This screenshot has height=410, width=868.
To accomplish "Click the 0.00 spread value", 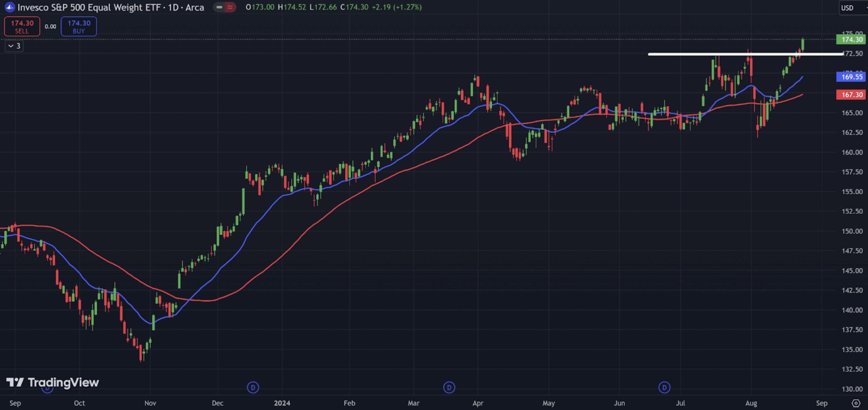I will click(50, 26).
